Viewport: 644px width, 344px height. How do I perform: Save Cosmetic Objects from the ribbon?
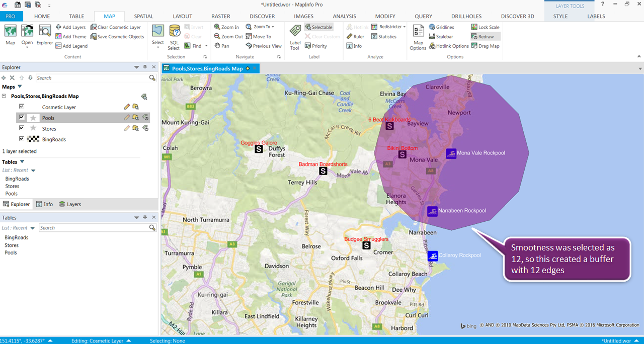[x=117, y=37]
